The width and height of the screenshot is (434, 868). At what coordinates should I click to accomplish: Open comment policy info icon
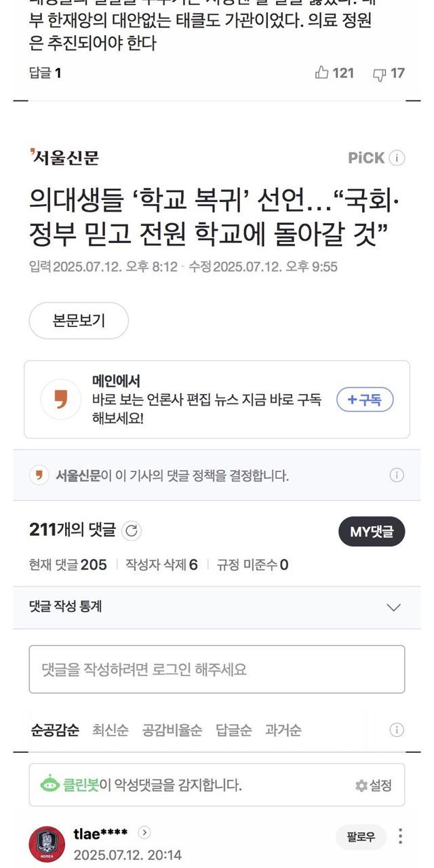(397, 475)
